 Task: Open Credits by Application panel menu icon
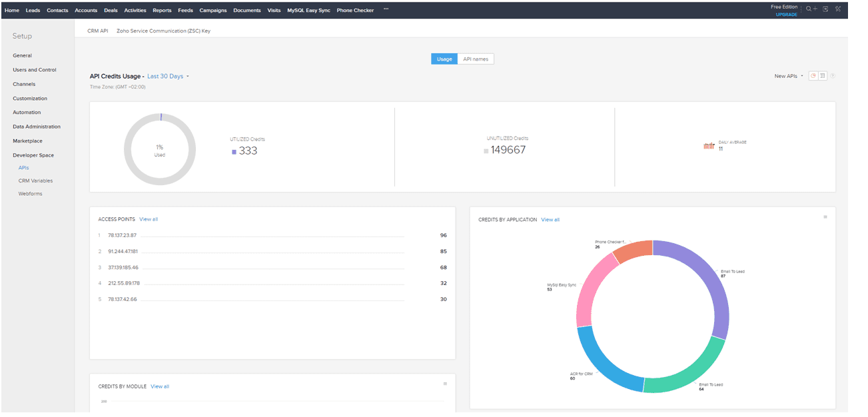tap(825, 217)
